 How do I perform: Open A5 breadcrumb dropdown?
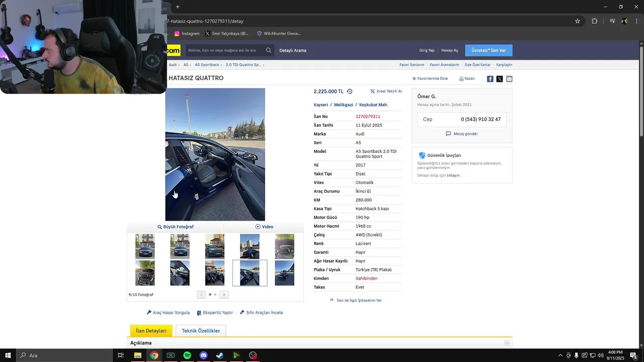coord(187,65)
